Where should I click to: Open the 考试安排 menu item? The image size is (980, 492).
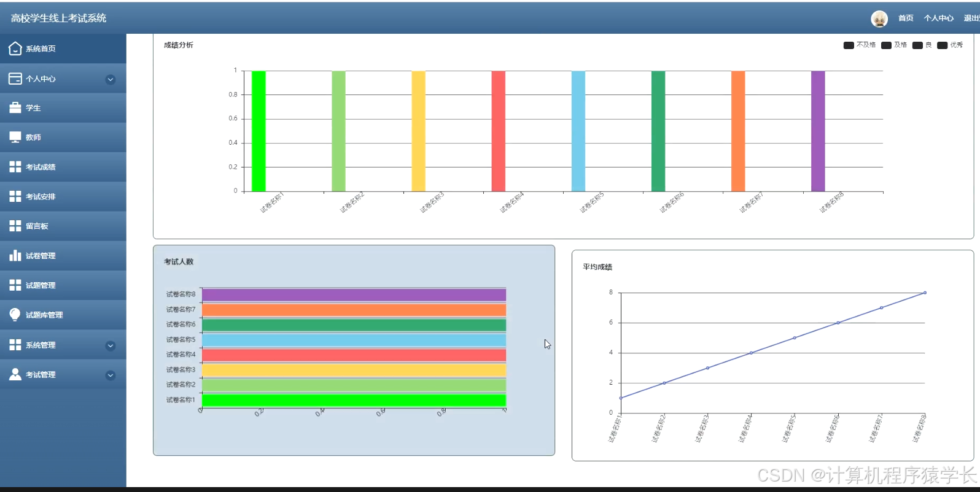point(63,196)
